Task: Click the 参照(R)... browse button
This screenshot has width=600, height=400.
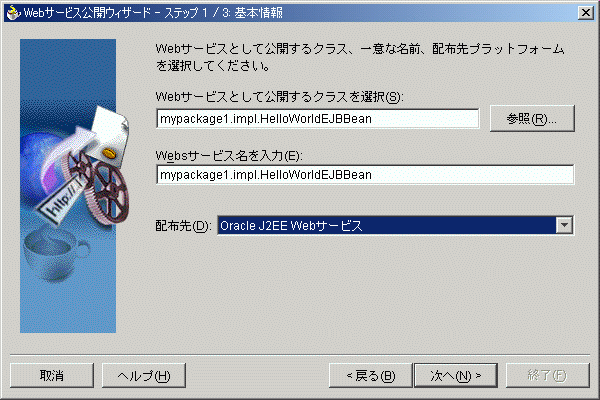Action: pos(532,119)
